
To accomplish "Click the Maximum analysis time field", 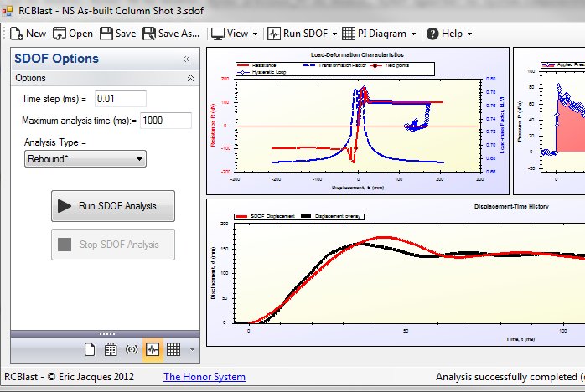I will [x=166, y=121].
